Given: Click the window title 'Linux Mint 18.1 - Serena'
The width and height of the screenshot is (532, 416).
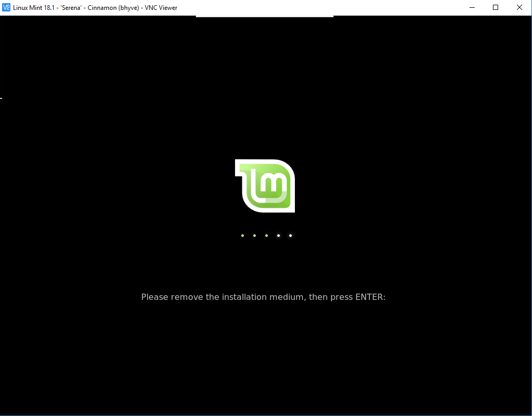Looking at the screenshot, I should [x=95, y=7].
